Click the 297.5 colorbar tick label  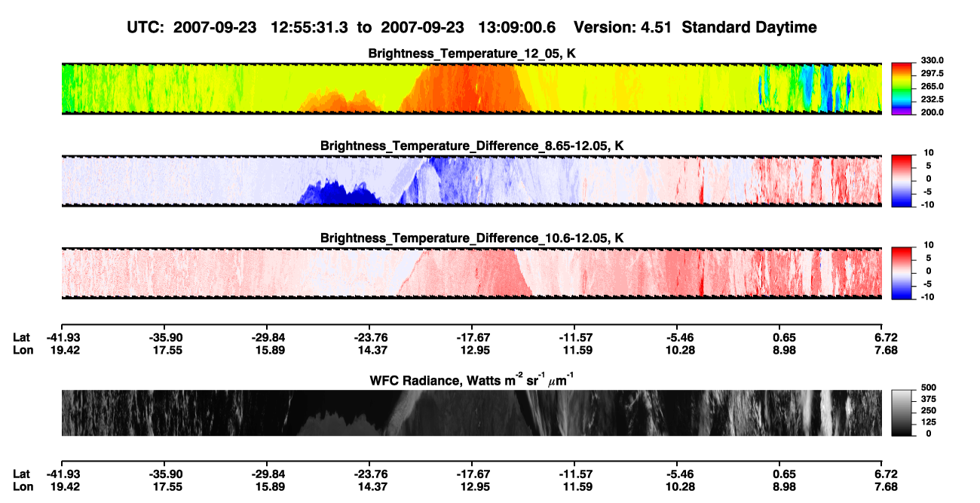932,73
